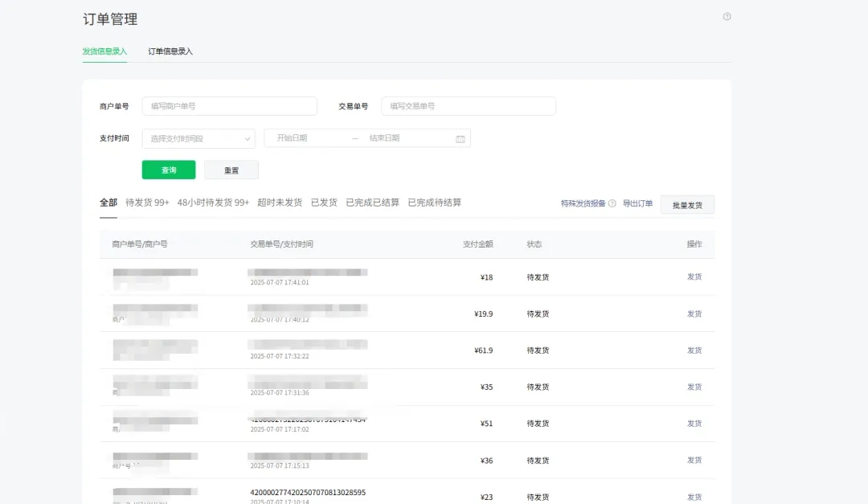The height and width of the screenshot is (504, 868).
Task: Click the green 查询 search button
Action: click(168, 170)
